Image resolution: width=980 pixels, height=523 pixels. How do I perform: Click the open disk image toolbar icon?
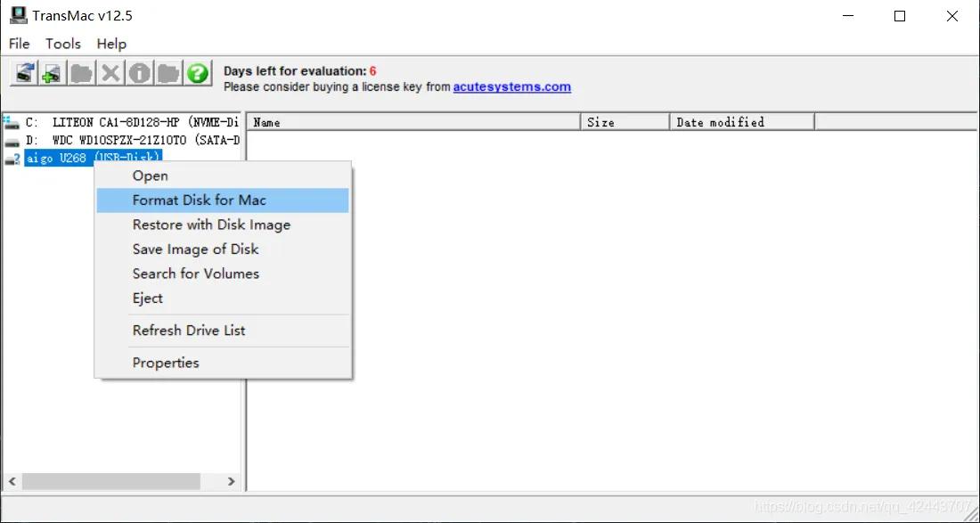coord(24,73)
